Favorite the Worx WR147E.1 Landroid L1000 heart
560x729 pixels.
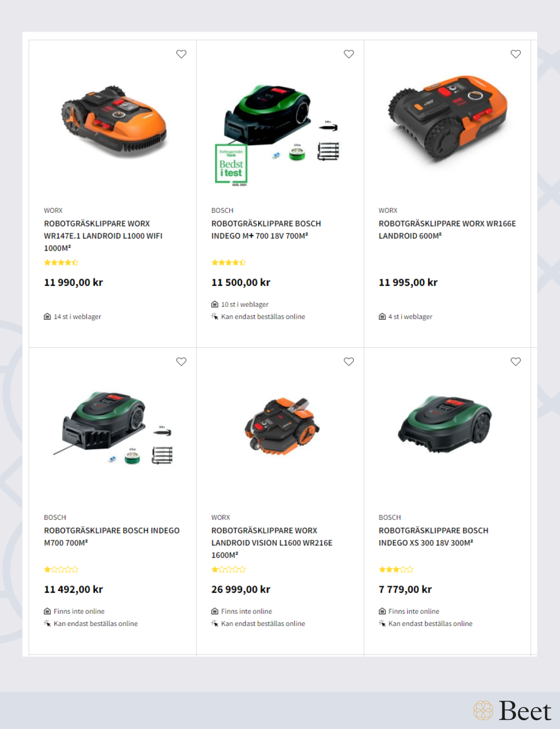point(181,54)
